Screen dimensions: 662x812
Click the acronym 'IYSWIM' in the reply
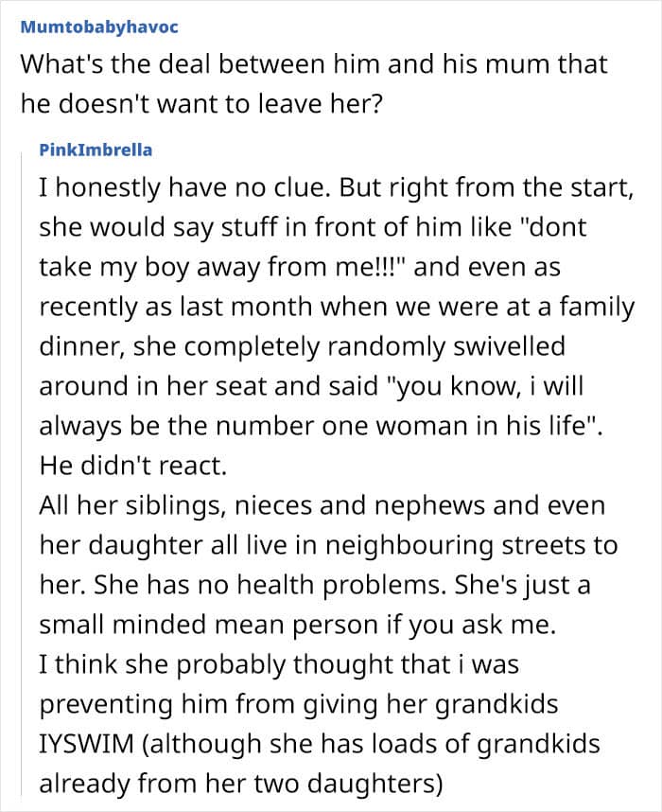click(87, 744)
